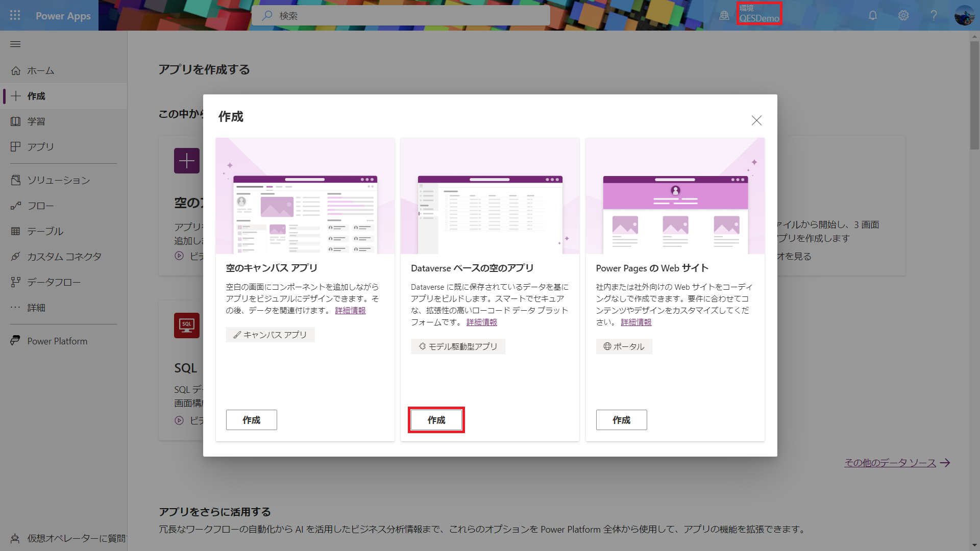The image size is (980, 551).
Task: Click the ポータル tag
Action: [624, 346]
